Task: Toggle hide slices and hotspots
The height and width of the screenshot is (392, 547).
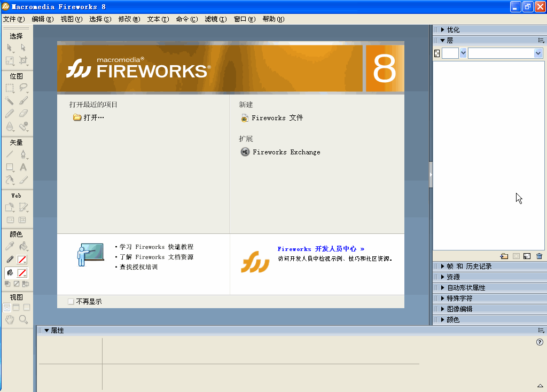Action: click(x=11, y=220)
